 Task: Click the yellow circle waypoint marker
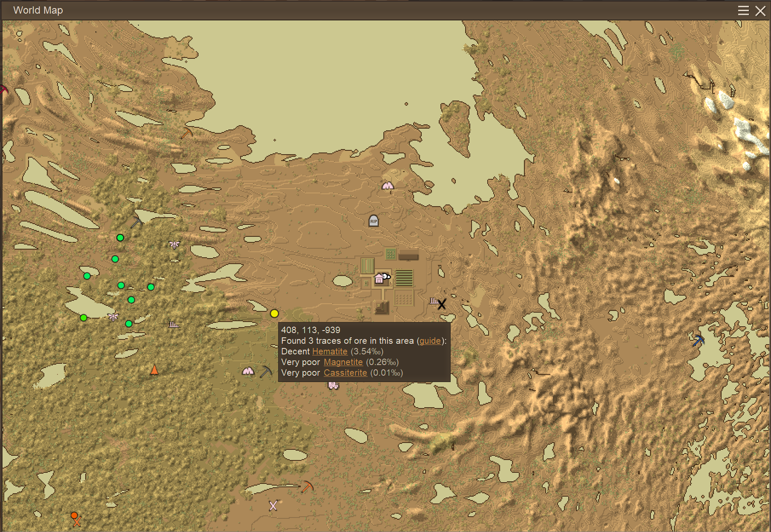coord(274,313)
